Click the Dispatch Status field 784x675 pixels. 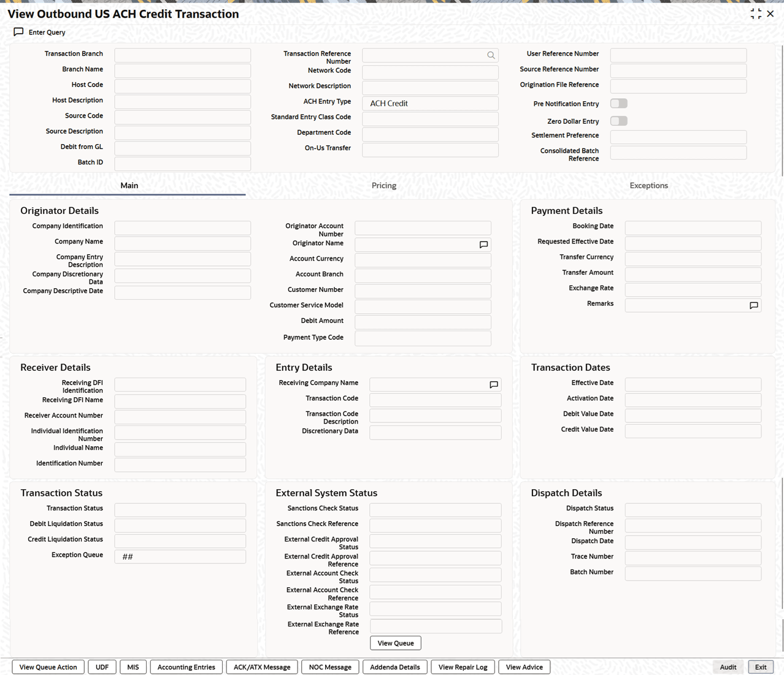693,510
